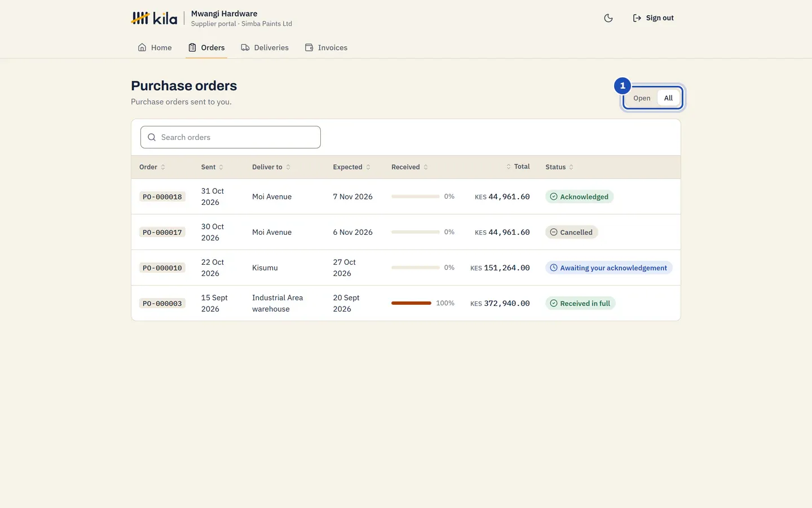Screen dimensions: 812x508
Task: Click the Search orders field
Action: tap(231, 137)
